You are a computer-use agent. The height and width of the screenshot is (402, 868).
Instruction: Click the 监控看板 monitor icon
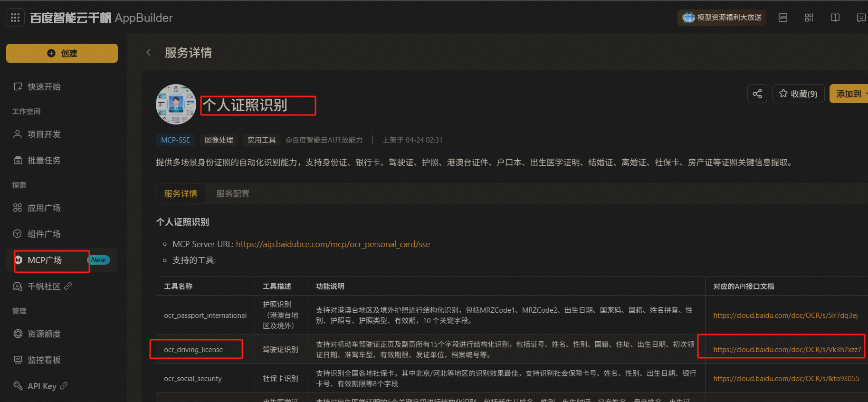[18, 360]
